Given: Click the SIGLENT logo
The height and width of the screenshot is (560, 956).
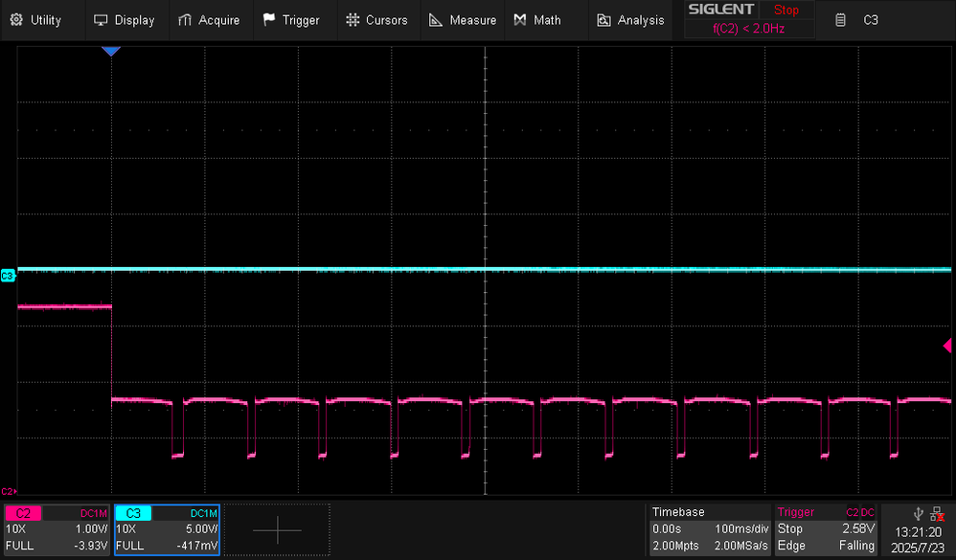Looking at the screenshot, I should [721, 10].
